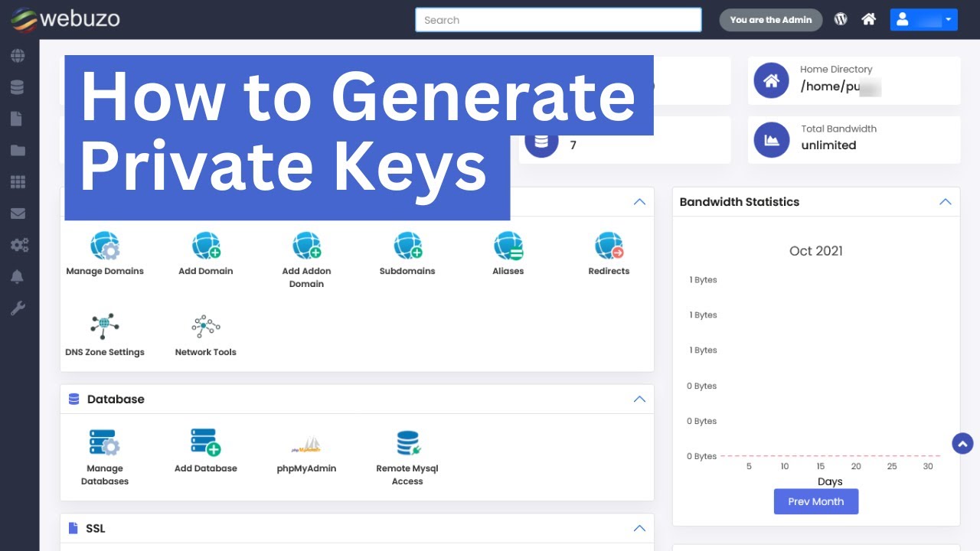Open the database sidebar icon
Screen dimensions: 980x551
point(18,87)
